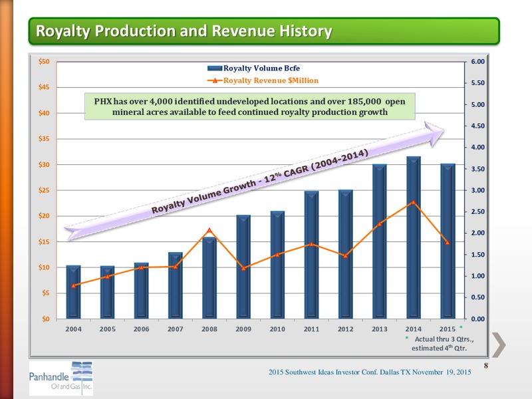Click the Actual thru 3 Qtrs footnote

[x=440, y=343]
